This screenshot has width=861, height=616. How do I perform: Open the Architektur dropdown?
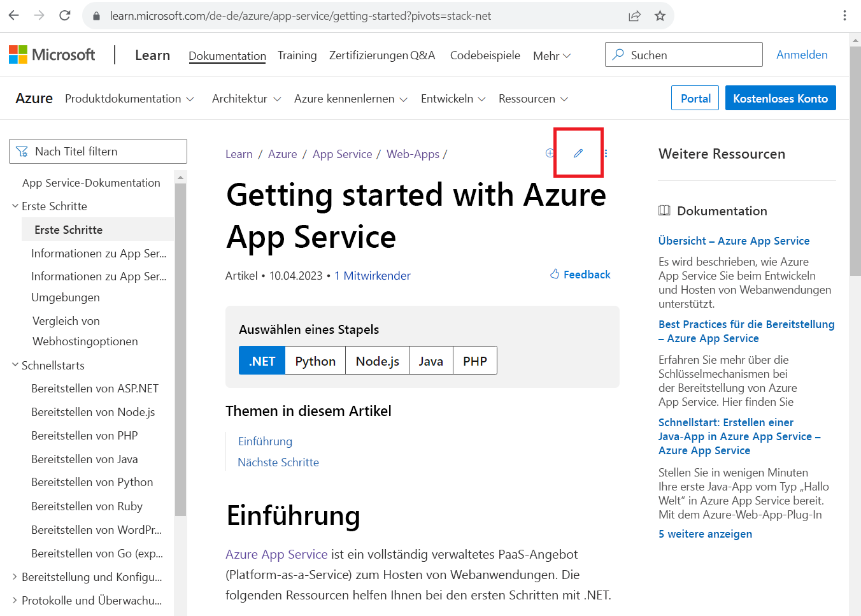pyautogui.click(x=246, y=99)
